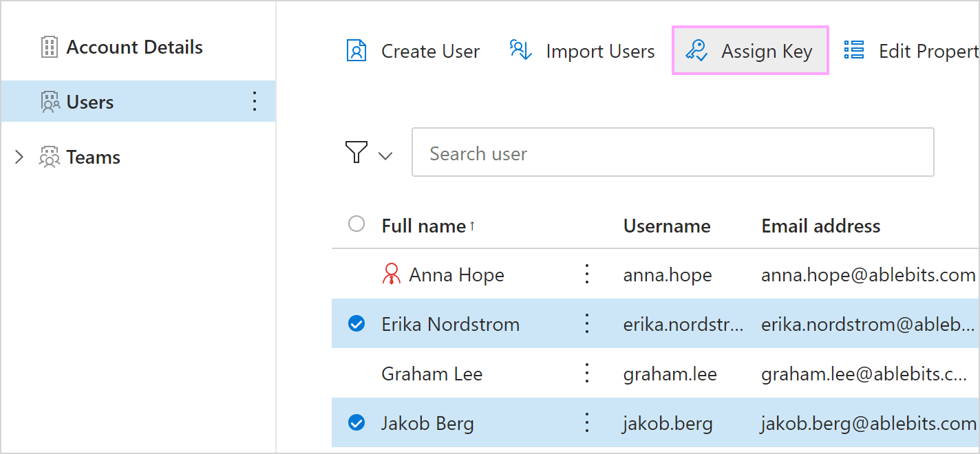Click the red user icon beside Anna Hope
Image resolution: width=980 pixels, height=454 pixels.
[392, 274]
